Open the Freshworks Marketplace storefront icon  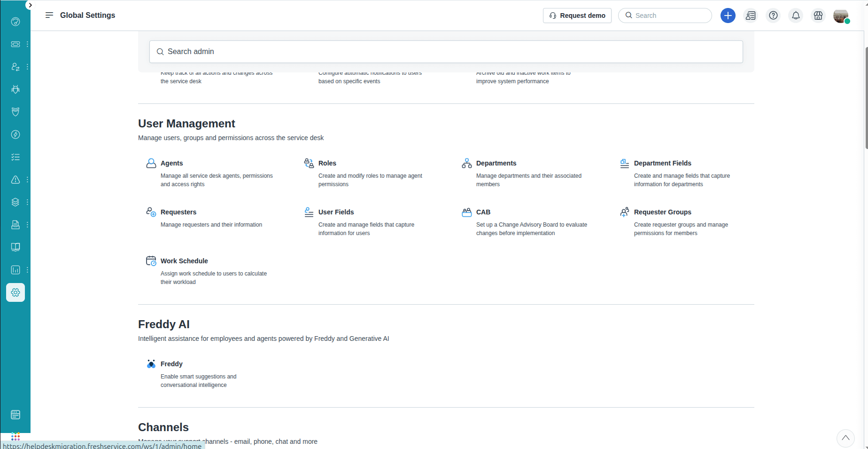[x=818, y=16]
